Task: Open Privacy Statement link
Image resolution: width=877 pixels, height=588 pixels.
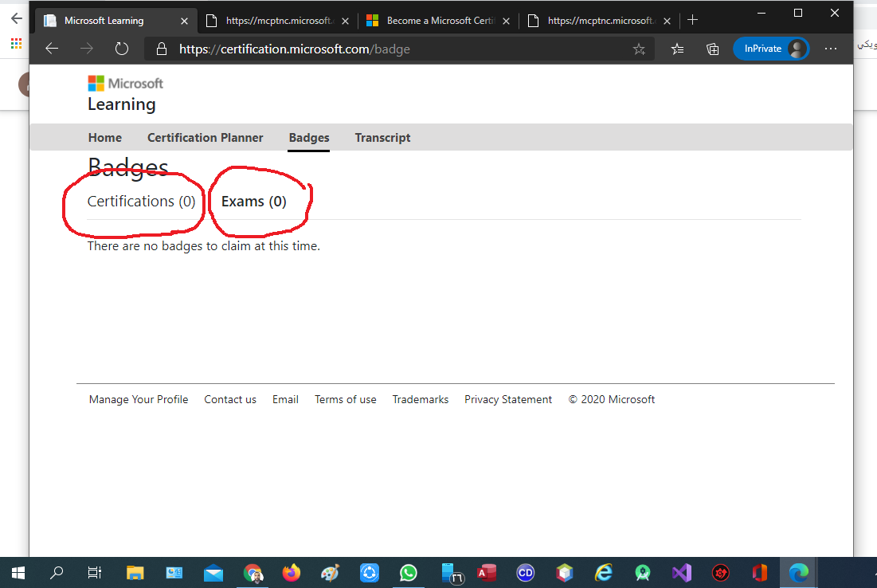Action: (x=508, y=399)
